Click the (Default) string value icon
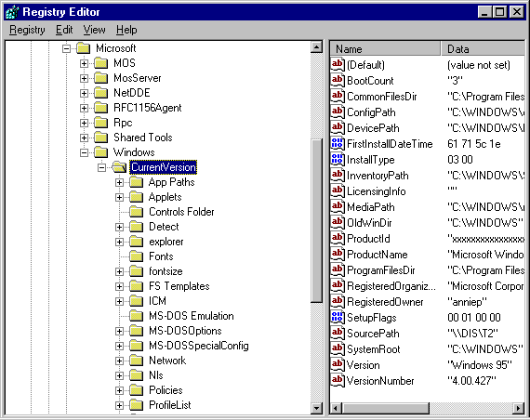530x420 pixels. point(338,64)
